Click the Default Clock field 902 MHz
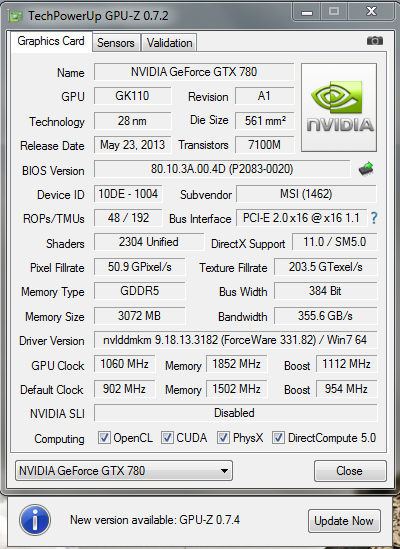Viewport: 400px width, 549px height. (124, 389)
